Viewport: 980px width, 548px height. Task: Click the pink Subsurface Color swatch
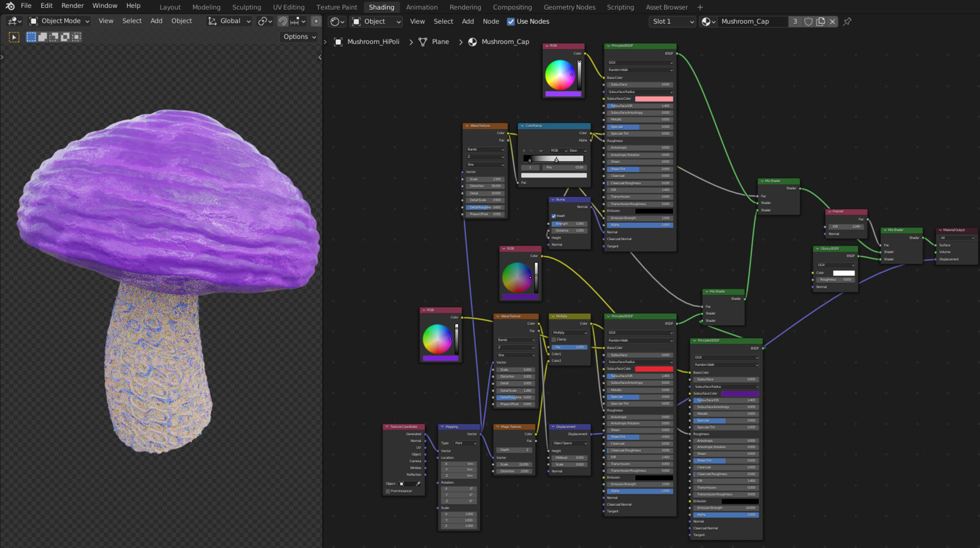(654, 99)
